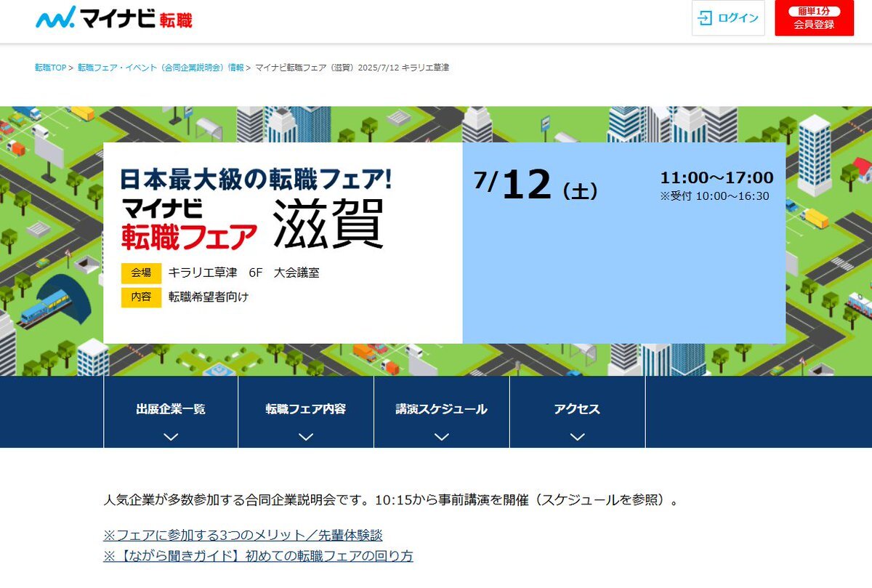Viewport: 872px width, 588px height.
Task: Open 転職フェア・イベント情報 breadcrumb link
Action: pyautogui.click(x=161, y=68)
